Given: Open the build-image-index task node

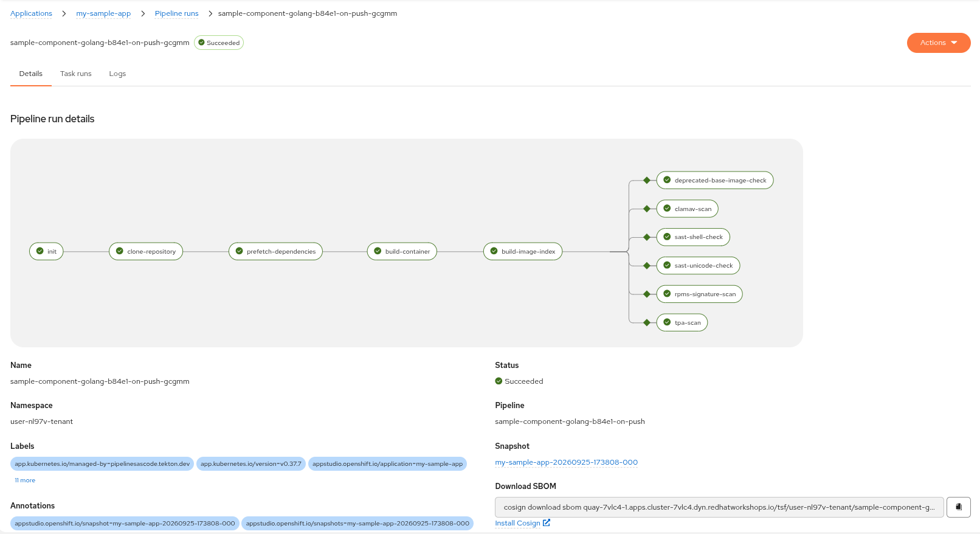Looking at the screenshot, I should tap(523, 251).
